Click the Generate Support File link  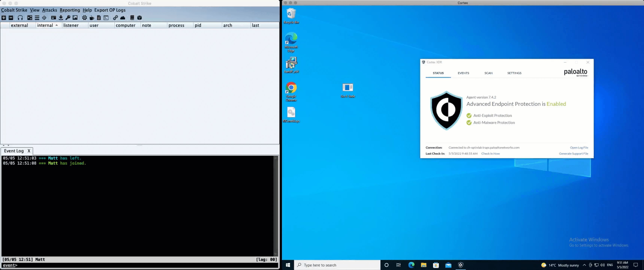pyautogui.click(x=573, y=154)
